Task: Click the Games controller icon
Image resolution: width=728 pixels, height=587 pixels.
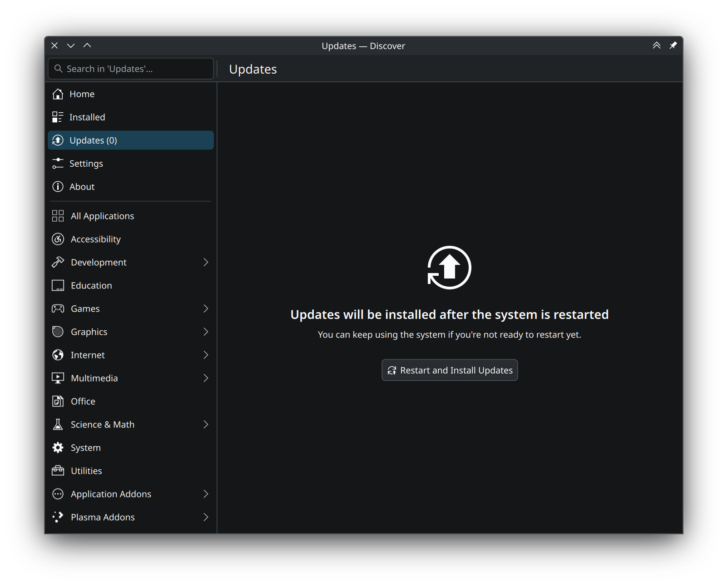Action: click(x=58, y=308)
